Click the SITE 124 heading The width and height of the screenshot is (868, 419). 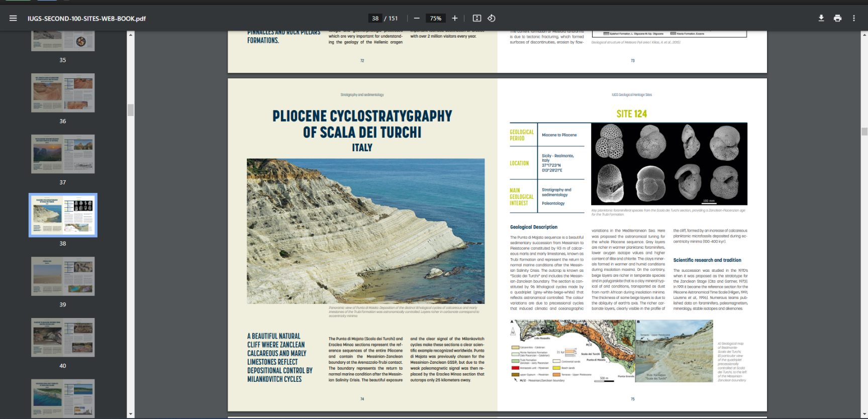click(x=632, y=114)
